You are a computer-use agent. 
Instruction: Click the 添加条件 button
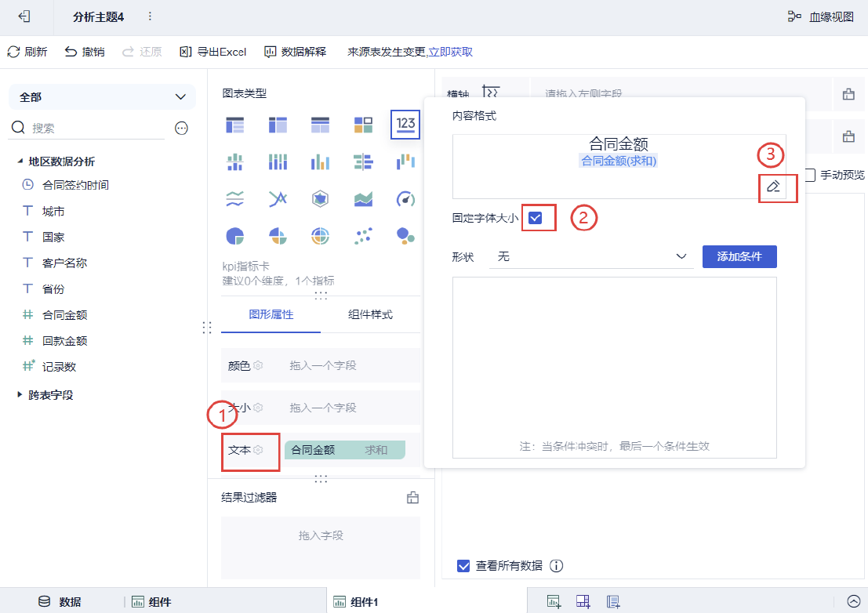coord(739,256)
